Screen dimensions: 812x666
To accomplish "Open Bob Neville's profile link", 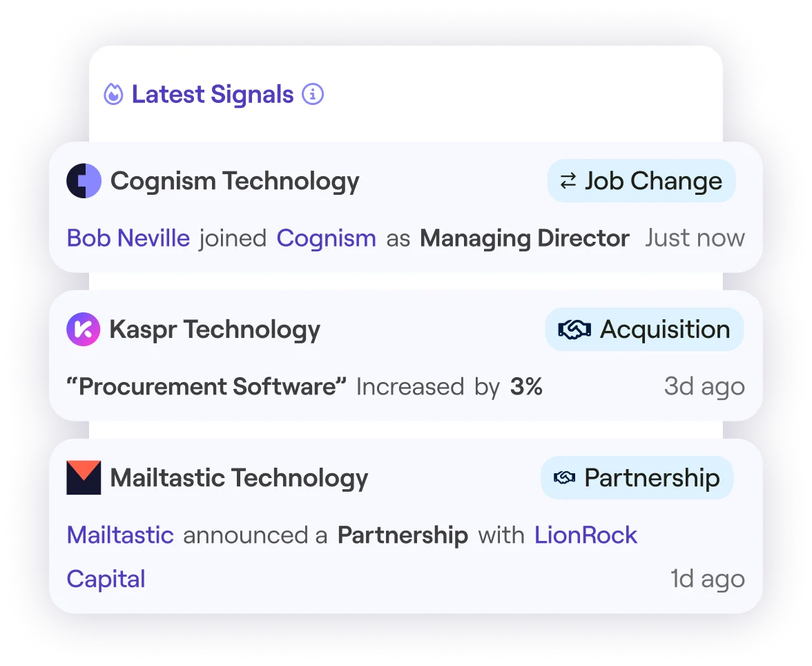I will (127, 238).
